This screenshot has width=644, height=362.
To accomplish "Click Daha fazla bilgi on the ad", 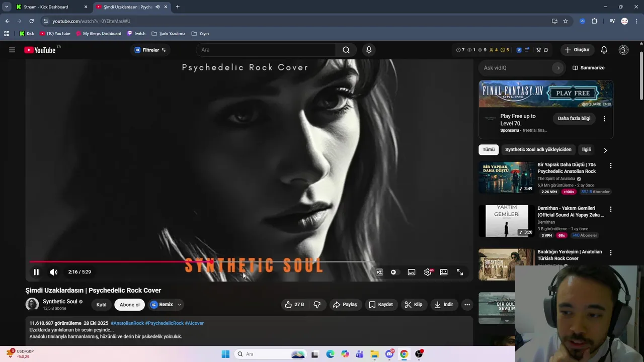I will click(574, 119).
